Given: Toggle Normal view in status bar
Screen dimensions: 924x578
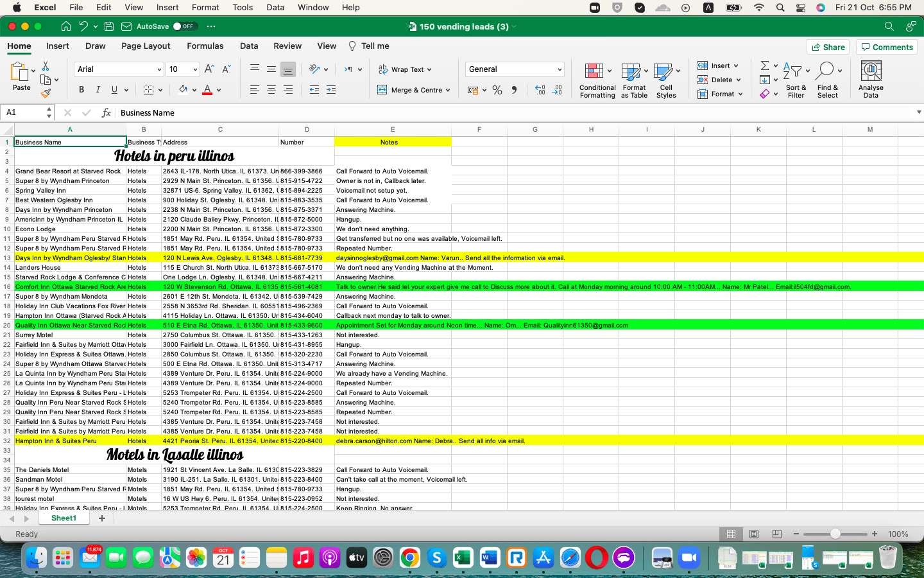Looking at the screenshot, I should (731, 534).
